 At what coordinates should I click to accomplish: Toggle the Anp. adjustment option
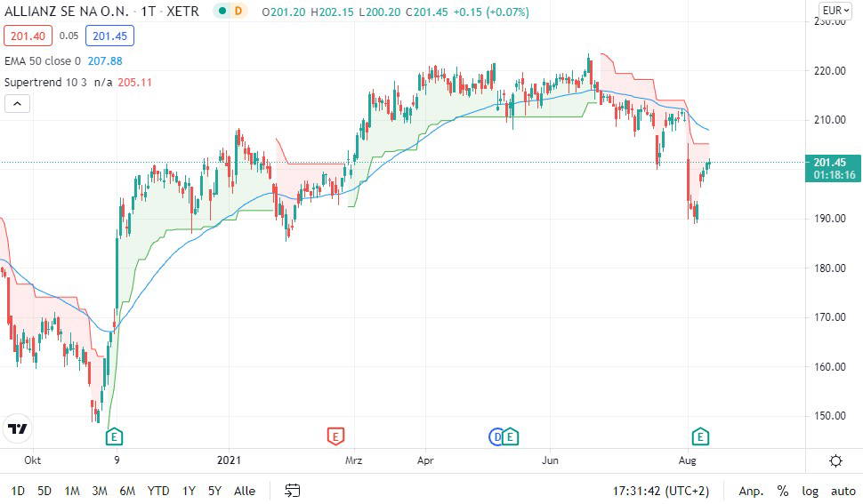(x=751, y=491)
